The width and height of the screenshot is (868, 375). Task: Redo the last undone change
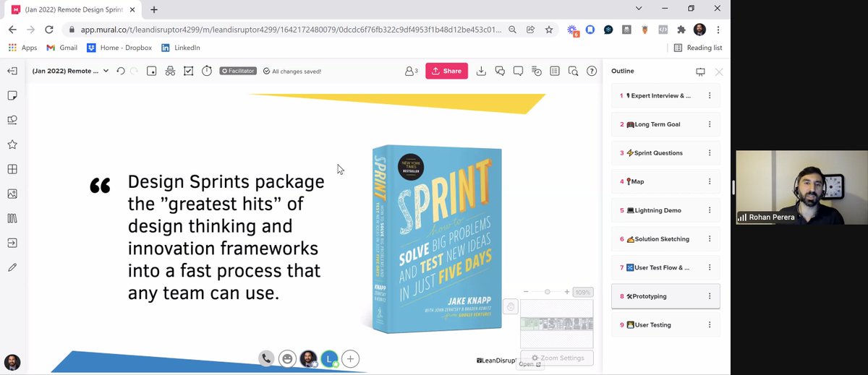(x=134, y=71)
